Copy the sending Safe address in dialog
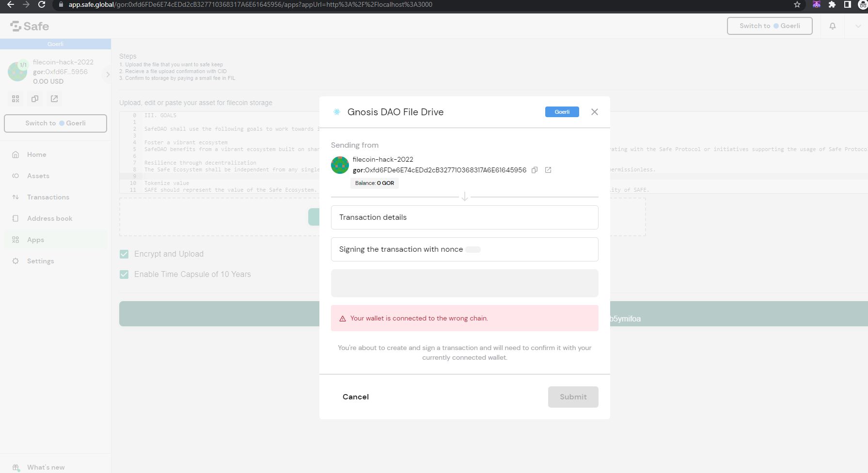The height and width of the screenshot is (473, 868). (x=535, y=170)
